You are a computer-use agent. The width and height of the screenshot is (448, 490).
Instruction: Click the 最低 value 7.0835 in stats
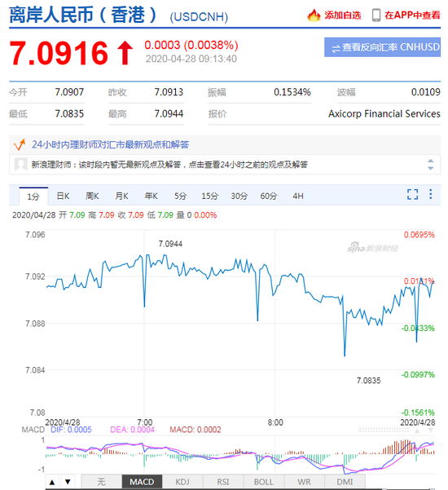click(x=69, y=114)
